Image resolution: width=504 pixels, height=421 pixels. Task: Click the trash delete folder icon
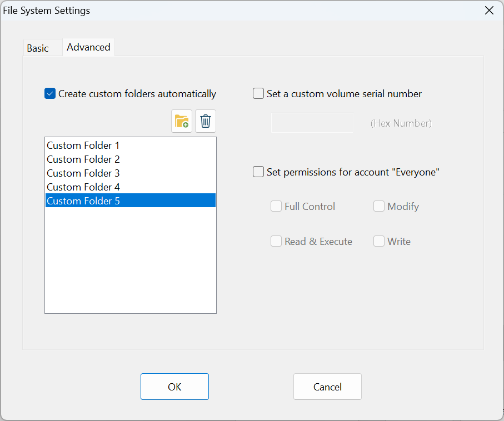(206, 121)
